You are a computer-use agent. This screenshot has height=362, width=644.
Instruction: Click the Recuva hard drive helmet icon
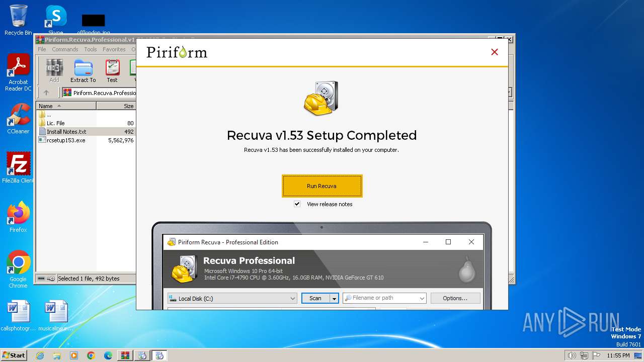pos(321,98)
